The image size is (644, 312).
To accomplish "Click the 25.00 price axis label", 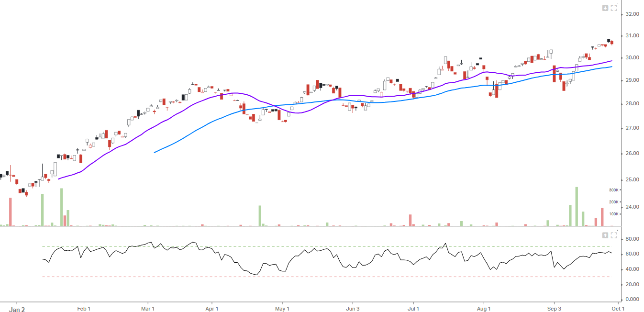I will tap(633, 180).
